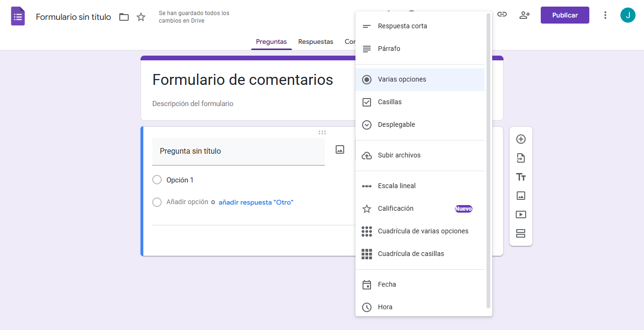Add a video using the sidebar icon
644x330 pixels.
pyautogui.click(x=521, y=214)
